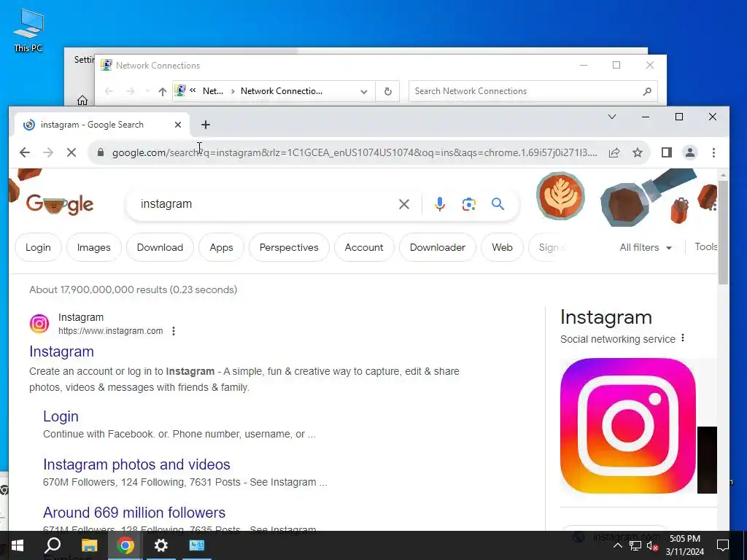The width and height of the screenshot is (747, 560).
Task: Click the Instagram knowledge panel title
Action: pyautogui.click(x=606, y=317)
